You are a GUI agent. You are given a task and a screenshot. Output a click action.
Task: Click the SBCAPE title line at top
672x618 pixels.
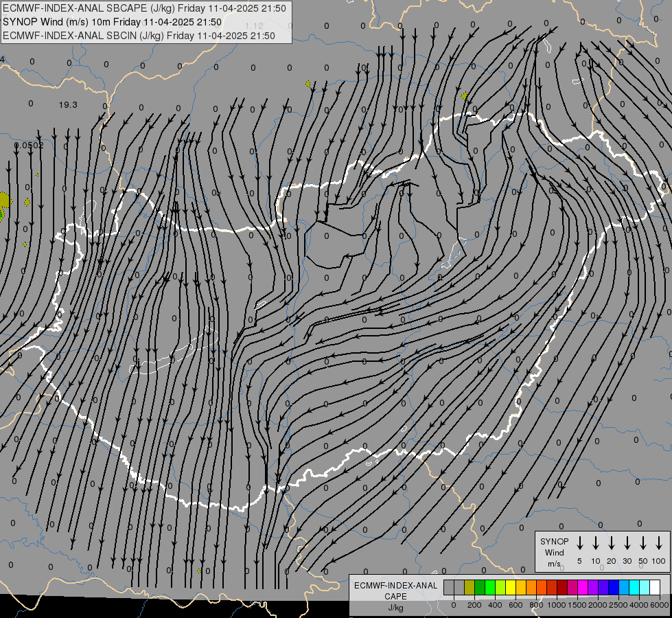[x=144, y=8]
